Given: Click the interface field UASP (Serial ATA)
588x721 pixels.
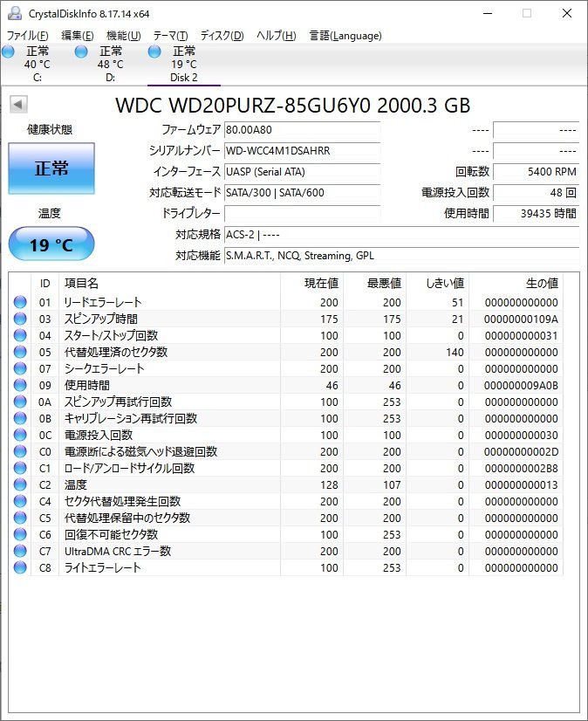Looking at the screenshot, I should click(302, 172).
